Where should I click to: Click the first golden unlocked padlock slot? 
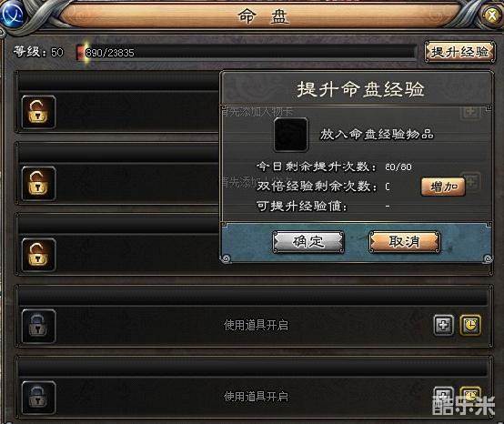pos(38,112)
